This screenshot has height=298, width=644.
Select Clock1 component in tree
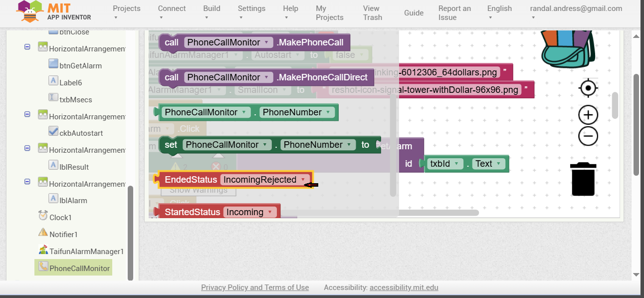pyautogui.click(x=60, y=217)
